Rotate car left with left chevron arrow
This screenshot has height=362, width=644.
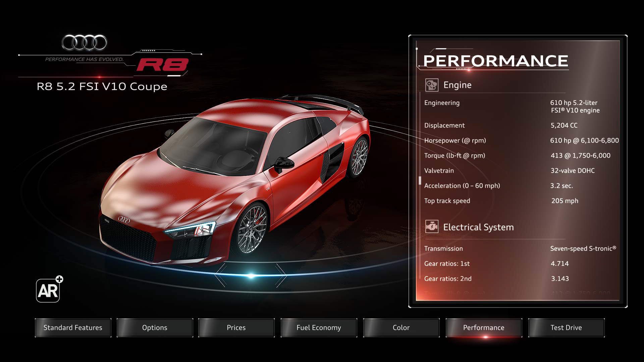221,275
